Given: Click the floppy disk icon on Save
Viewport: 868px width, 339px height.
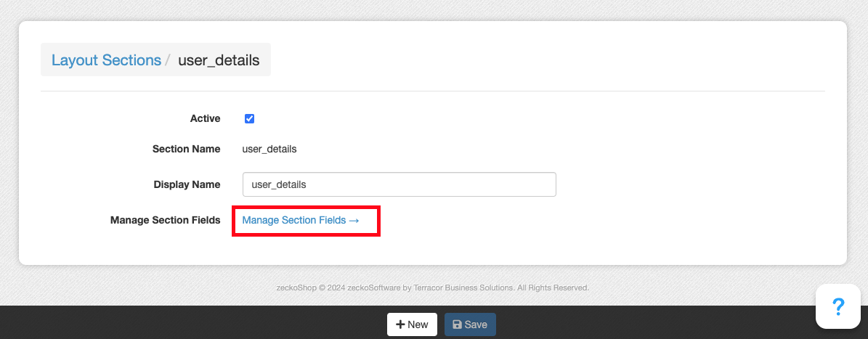Looking at the screenshot, I should coord(457,324).
